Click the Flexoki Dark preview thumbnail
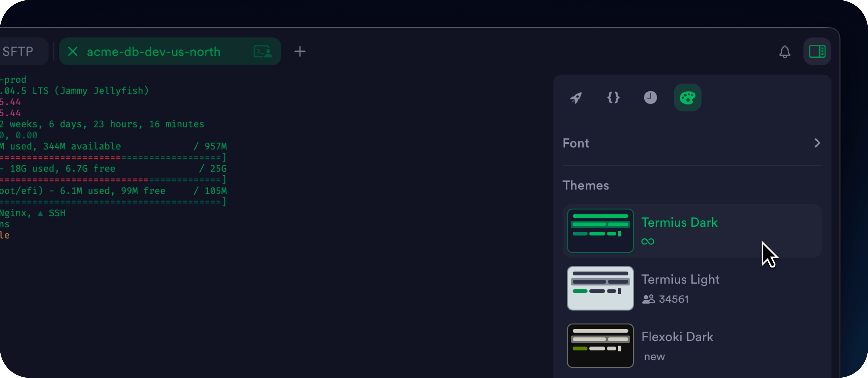 tap(600, 346)
